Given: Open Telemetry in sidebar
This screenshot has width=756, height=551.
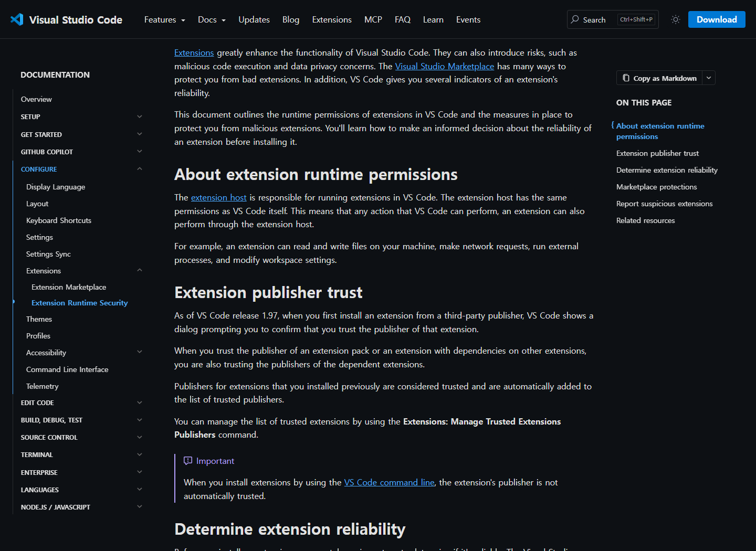Looking at the screenshot, I should [x=42, y=386].
